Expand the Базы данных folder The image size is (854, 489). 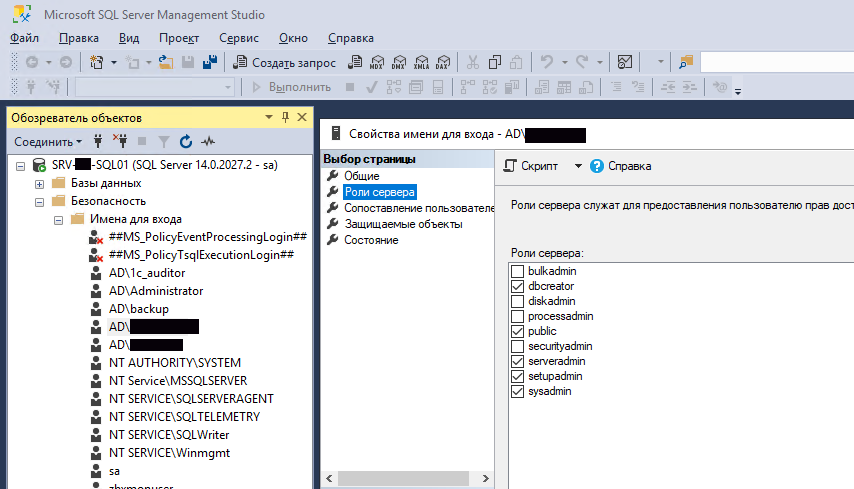click(39, 184)
